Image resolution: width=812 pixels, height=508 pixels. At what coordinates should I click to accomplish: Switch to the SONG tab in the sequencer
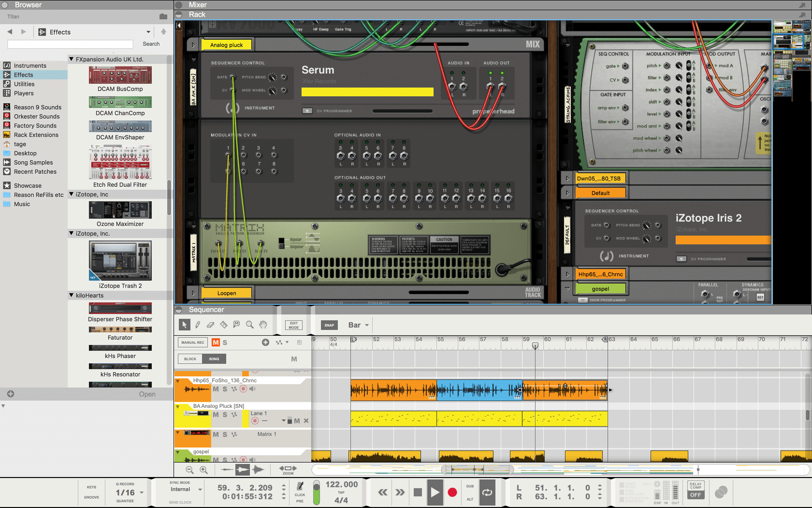pyautogui.click(x=214, y=359)
